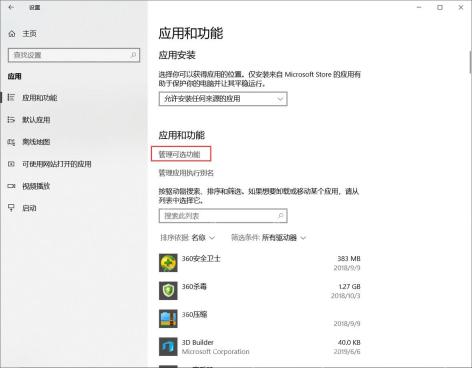
Task: Select the 可使用网站打开的应用 sidebar icon
Action: click(x=11, y=164)
